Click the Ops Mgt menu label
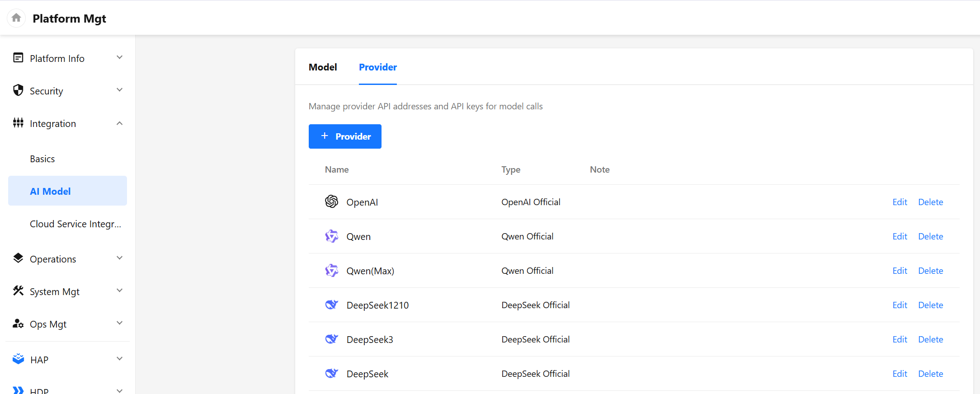 pos(48,324)
